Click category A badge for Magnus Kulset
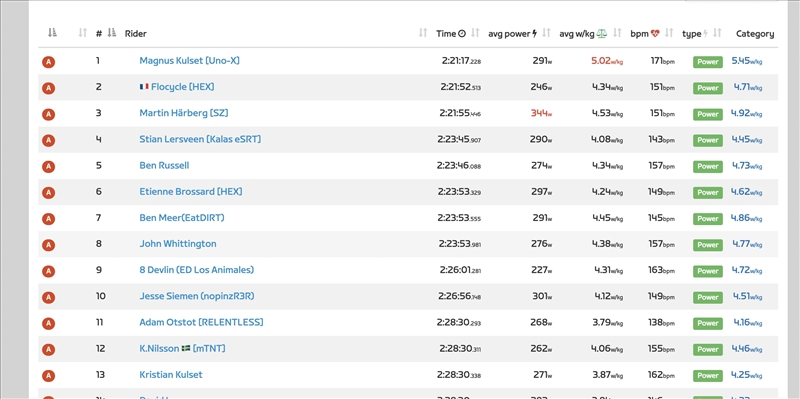 tap(48, 62)
